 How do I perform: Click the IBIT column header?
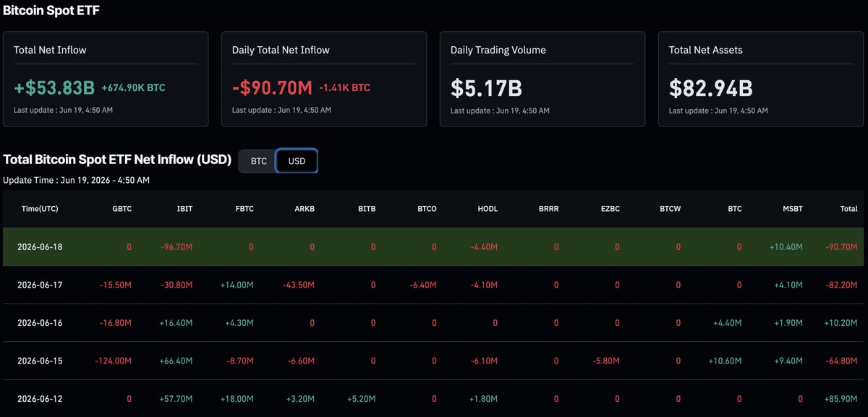184,209
